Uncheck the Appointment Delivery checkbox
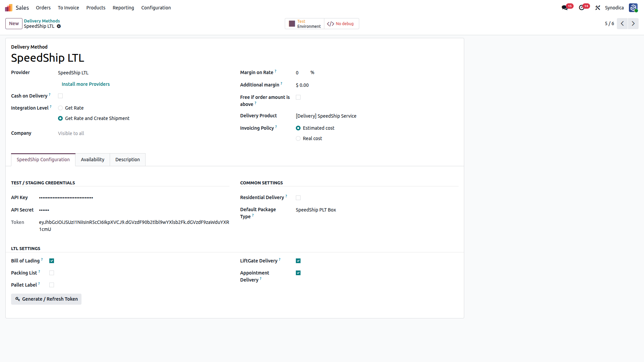Image resolution: width=644 pixels, height=362 pixels. 298,273
